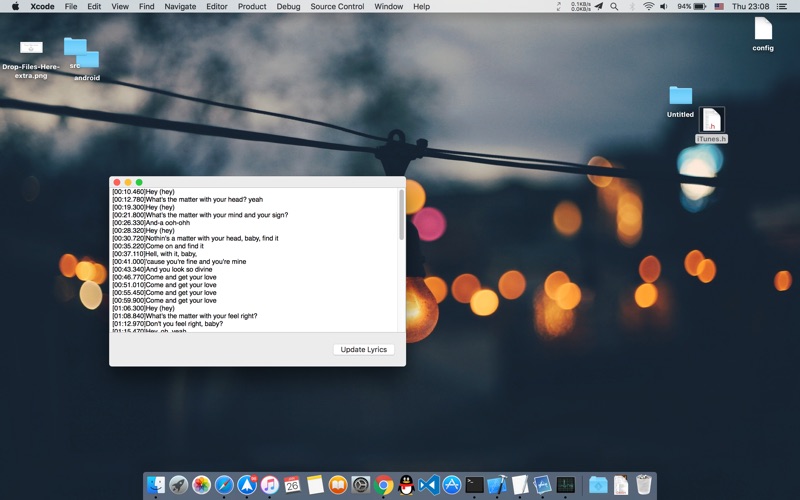Viewport: 800px width, 500px height.
Task: Click the Xcode hammer icon in dock
Action: click(497, 485)
